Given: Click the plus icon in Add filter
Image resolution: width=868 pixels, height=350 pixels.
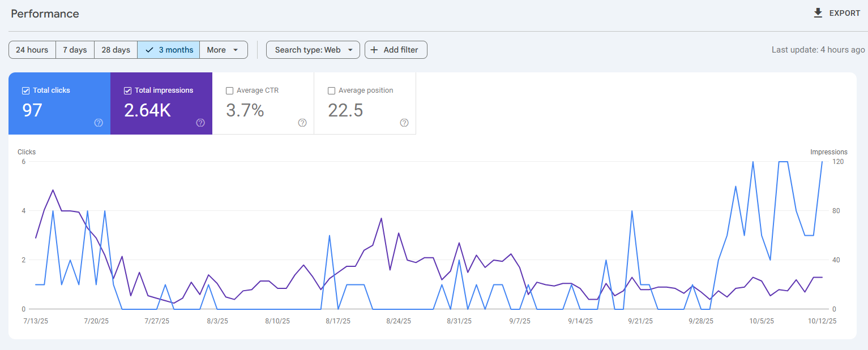Looking at the screenshot, I should tap(374, 50).
